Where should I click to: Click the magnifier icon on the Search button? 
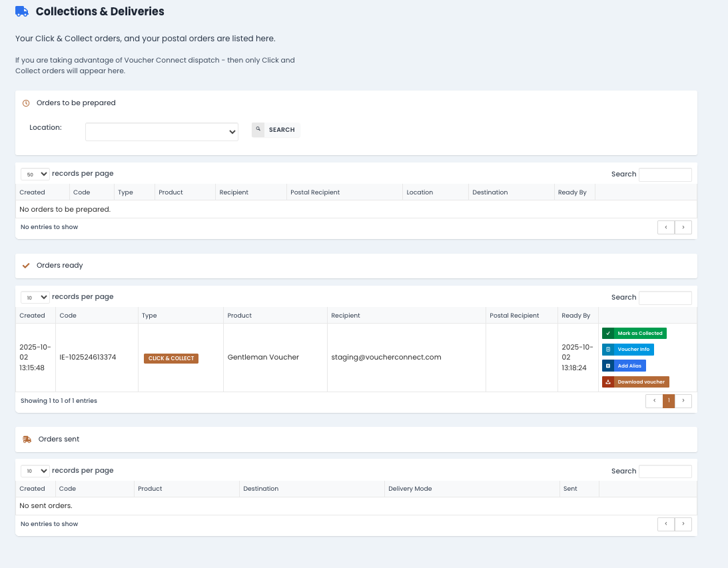(x=258, y=130)
